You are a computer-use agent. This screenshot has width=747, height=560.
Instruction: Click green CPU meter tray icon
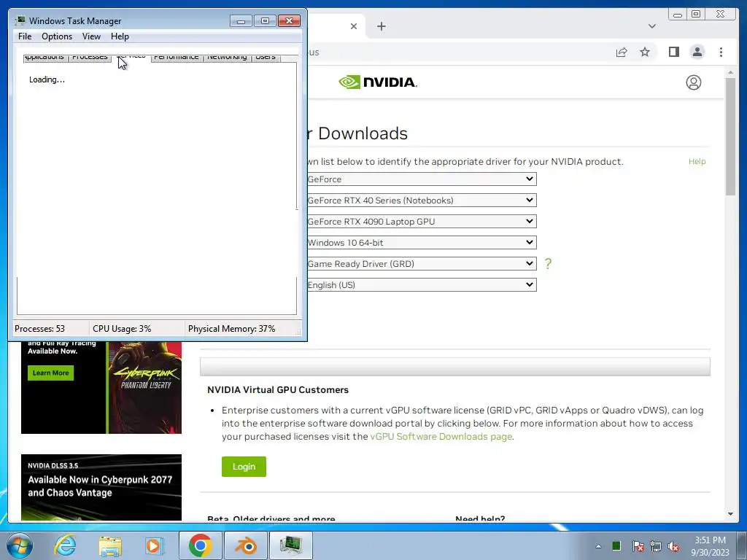click(616, 545)
